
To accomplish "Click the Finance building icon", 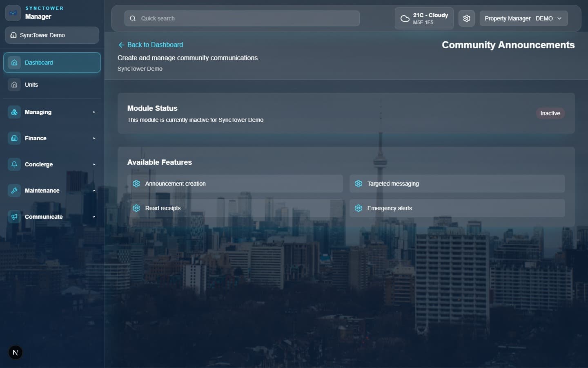I will pyautogui.click(x=14, y=138).
